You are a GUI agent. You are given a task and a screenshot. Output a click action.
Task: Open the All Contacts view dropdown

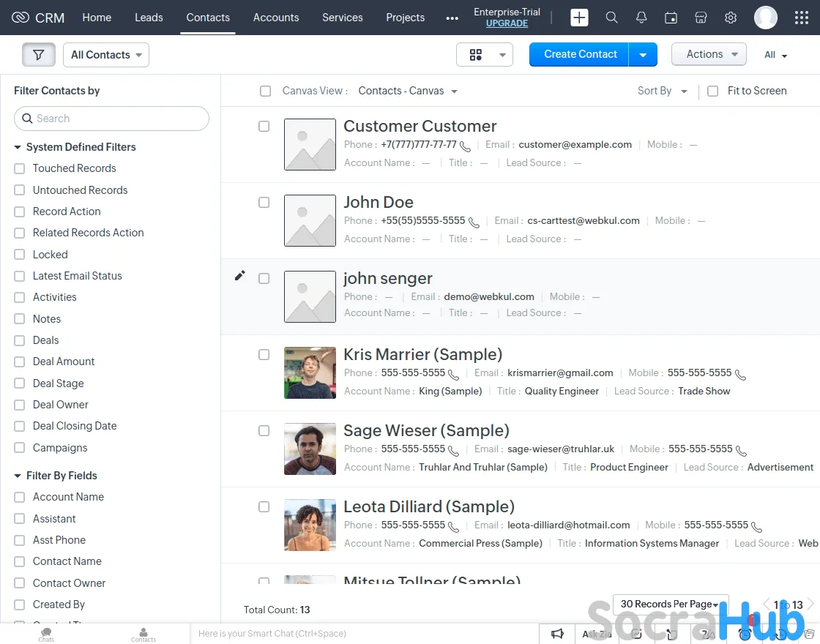[106, 55]
